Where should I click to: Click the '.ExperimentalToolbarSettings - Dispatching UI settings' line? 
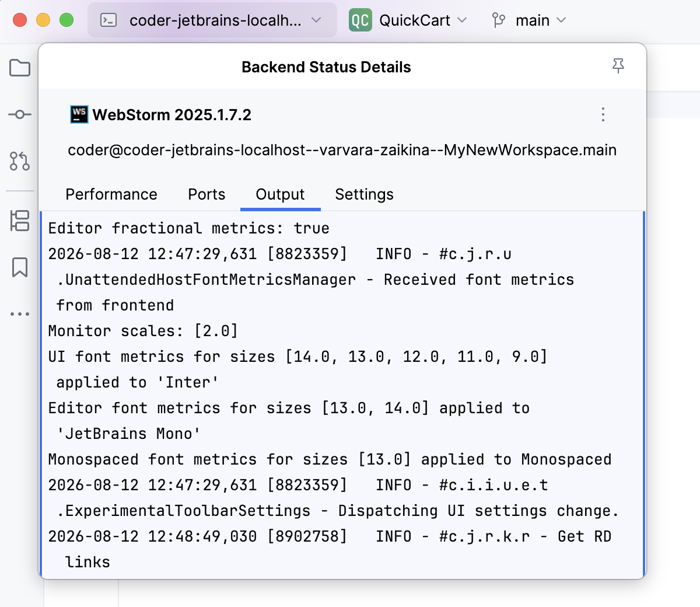pyautogui.click(x=338, y=511)
